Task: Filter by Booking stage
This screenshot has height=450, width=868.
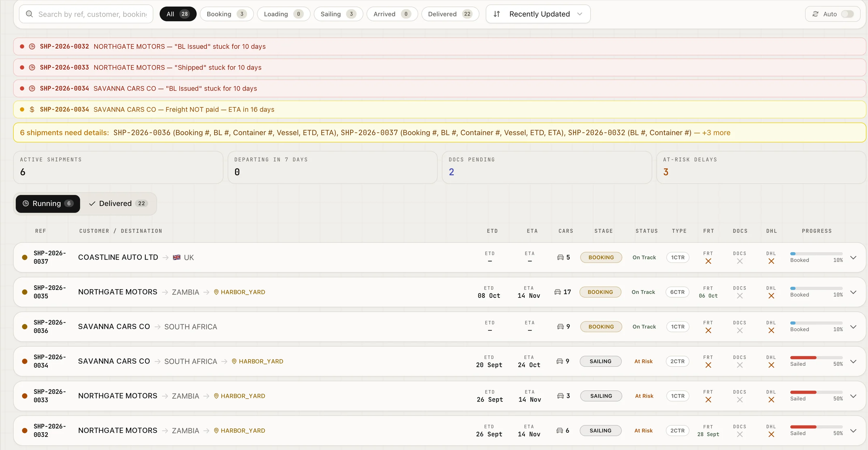Action: [x=226, y=14]
